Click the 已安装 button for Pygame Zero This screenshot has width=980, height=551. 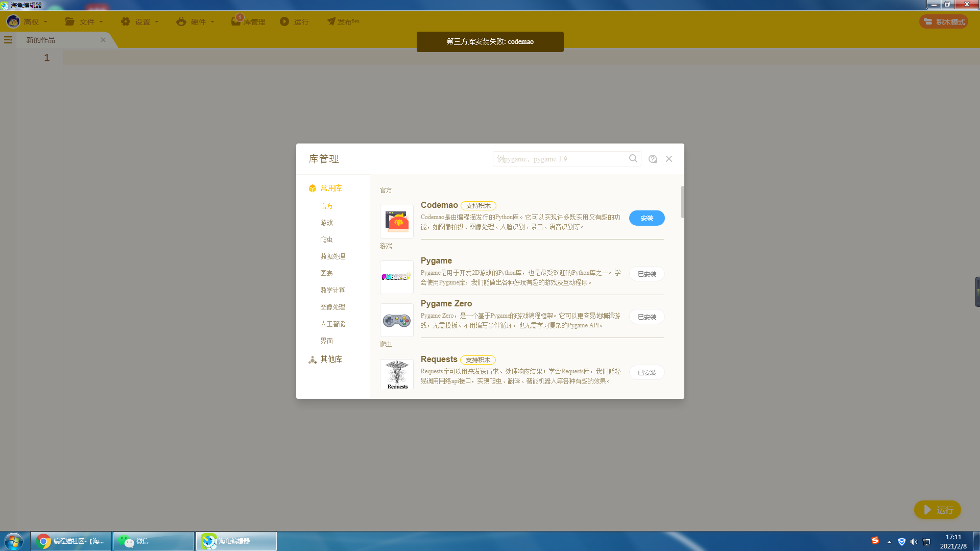pos(647,317)
